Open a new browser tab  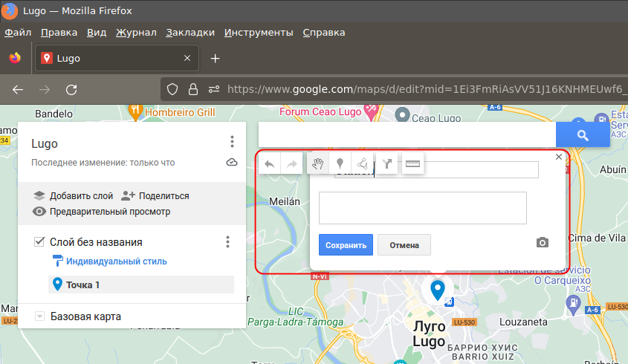[215, 59]
